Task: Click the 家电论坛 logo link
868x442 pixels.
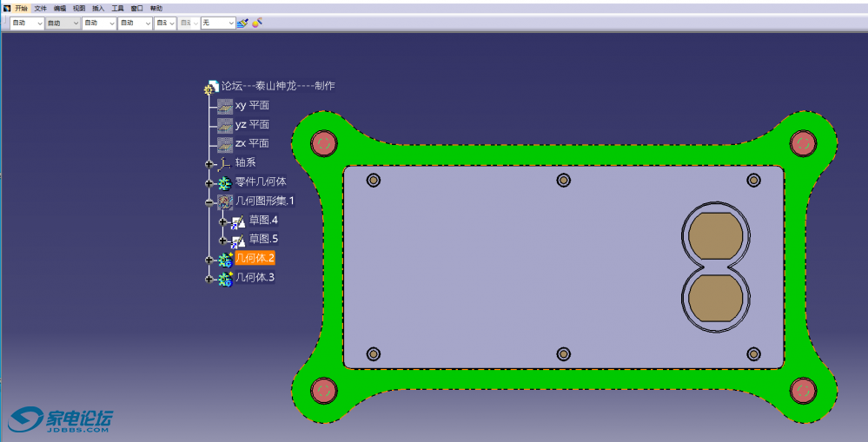Action: point(61,420)
